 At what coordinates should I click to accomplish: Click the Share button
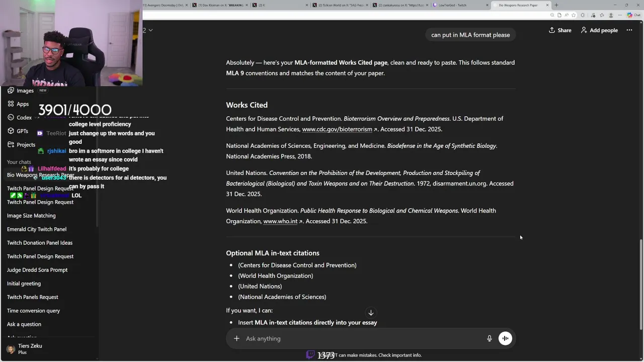560,30
